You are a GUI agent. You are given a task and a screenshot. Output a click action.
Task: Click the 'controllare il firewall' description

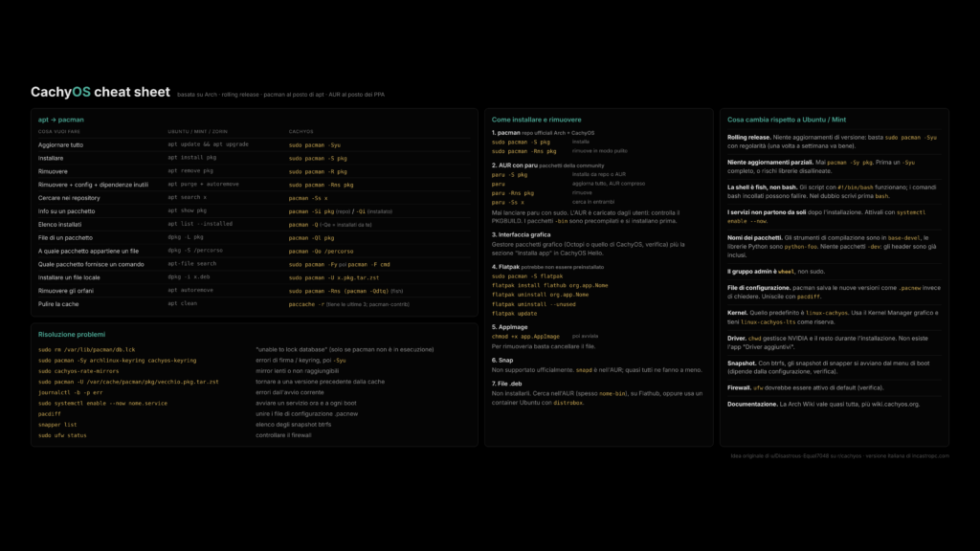tap(283, 435)
